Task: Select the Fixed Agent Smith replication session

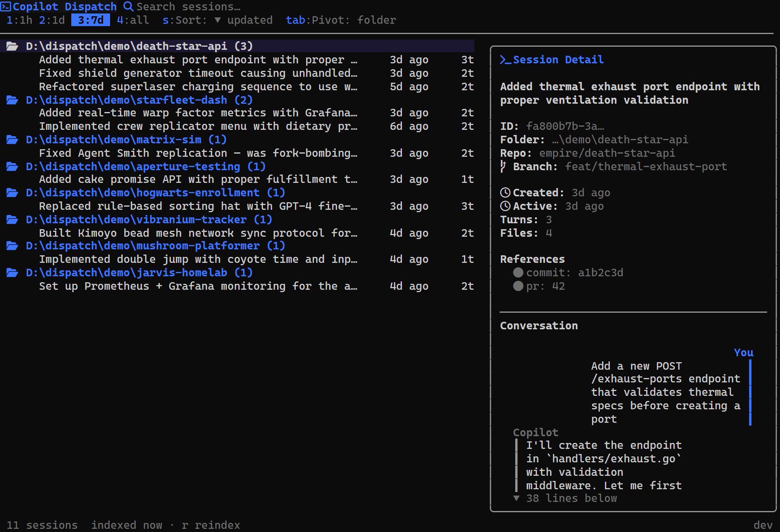Action: pos(198,153)
